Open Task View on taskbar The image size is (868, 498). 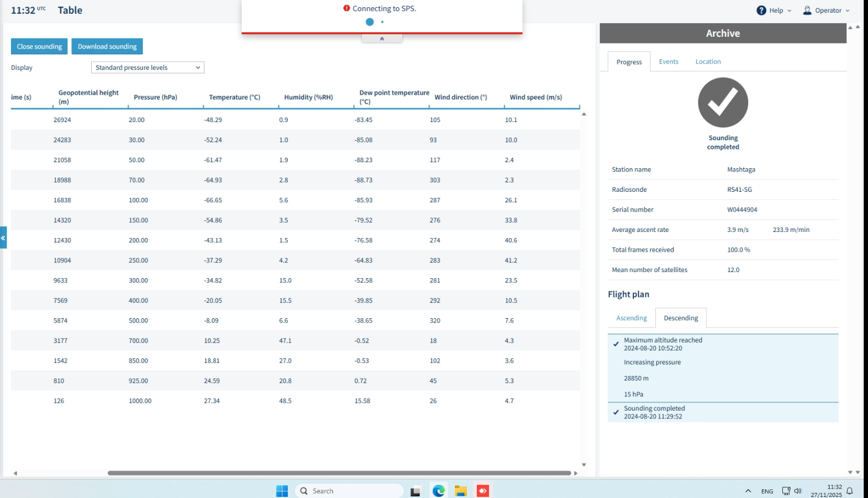tap(415, 491)
